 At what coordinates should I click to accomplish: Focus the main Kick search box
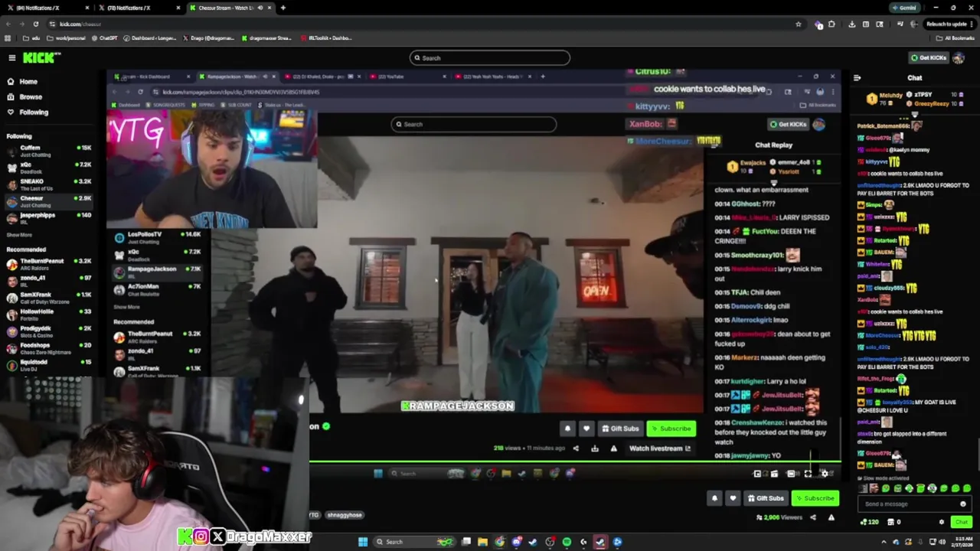(490, 57)
